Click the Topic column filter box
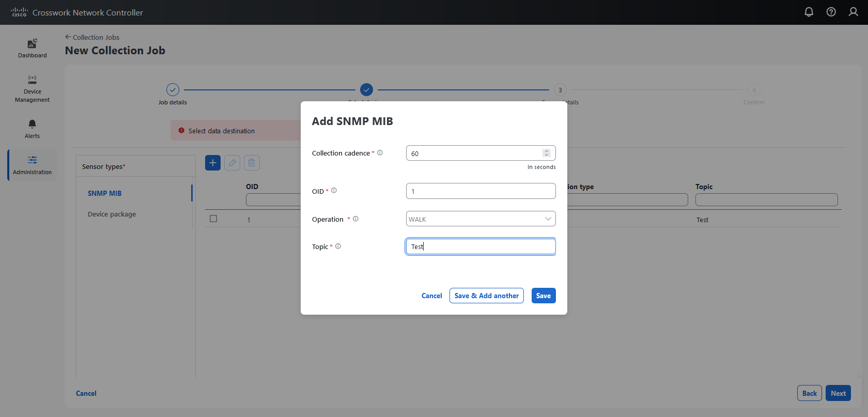The height and width of the screenshot is (417, 868). click(766, 200)
